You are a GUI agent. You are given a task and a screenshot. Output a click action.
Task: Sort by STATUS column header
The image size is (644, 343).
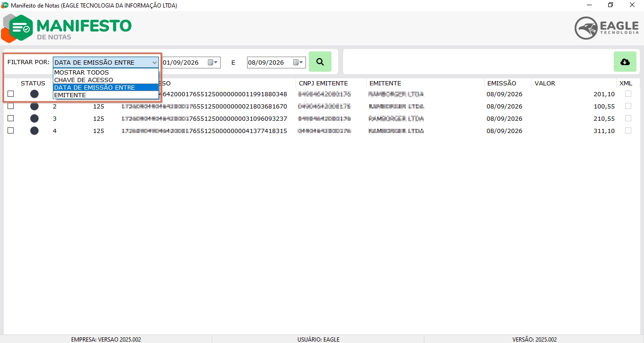[33, 84]
